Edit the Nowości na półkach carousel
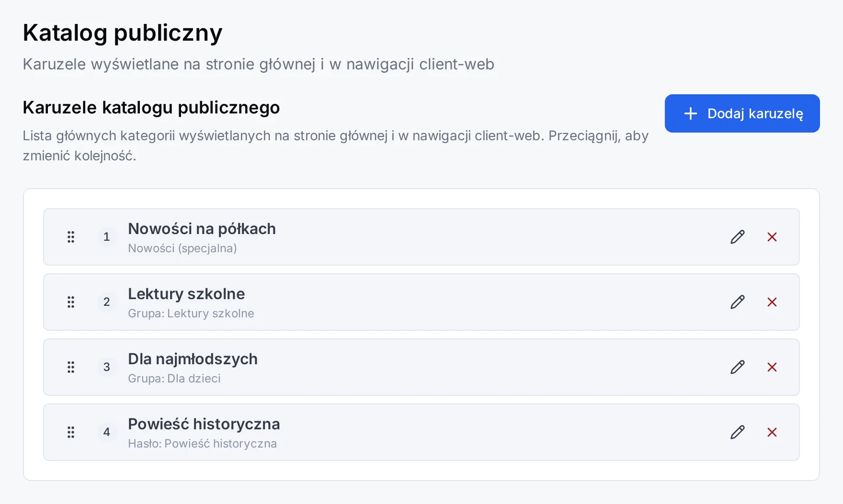 click(x=738, y=237)
